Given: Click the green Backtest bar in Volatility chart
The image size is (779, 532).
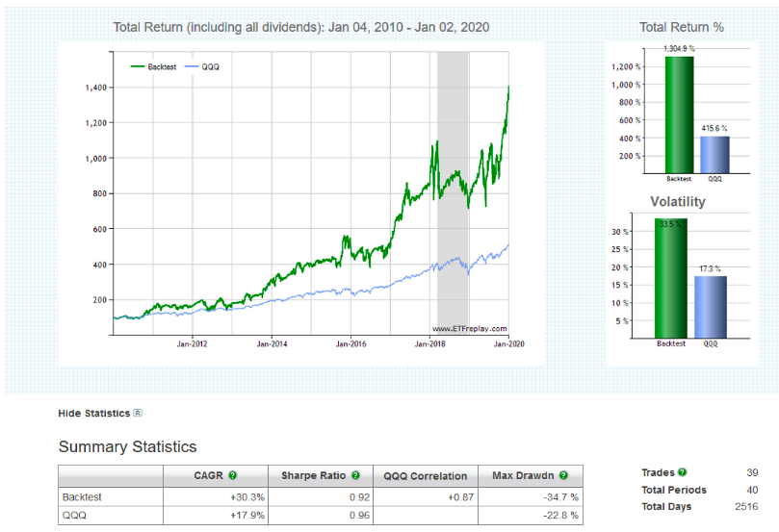Looking at the screenshot, I should (x=671, y=279).
